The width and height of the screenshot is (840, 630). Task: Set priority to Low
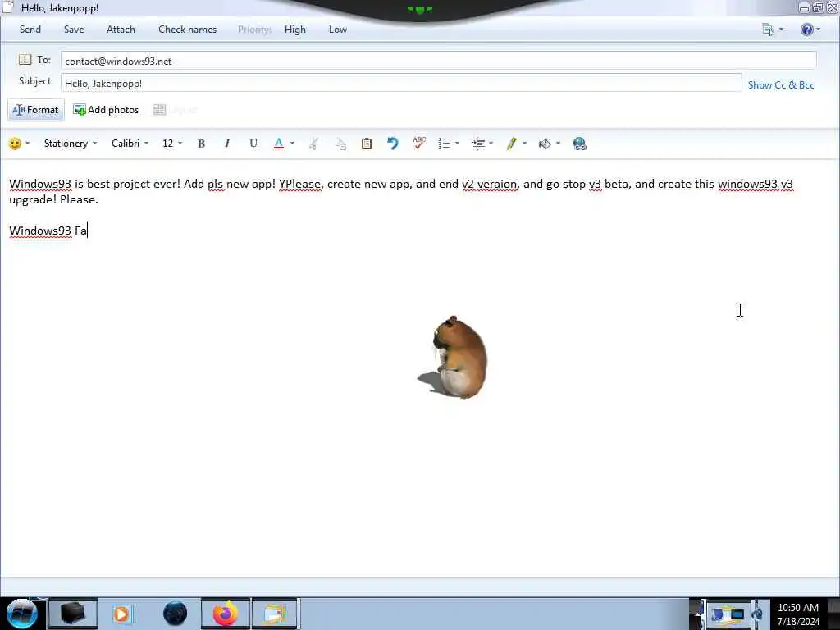click(338, 30)
